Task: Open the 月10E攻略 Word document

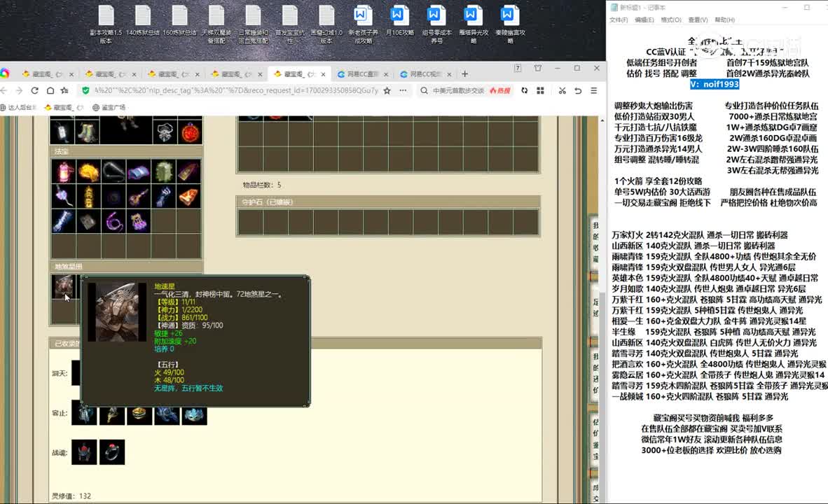Action: (x=400, y=21)
